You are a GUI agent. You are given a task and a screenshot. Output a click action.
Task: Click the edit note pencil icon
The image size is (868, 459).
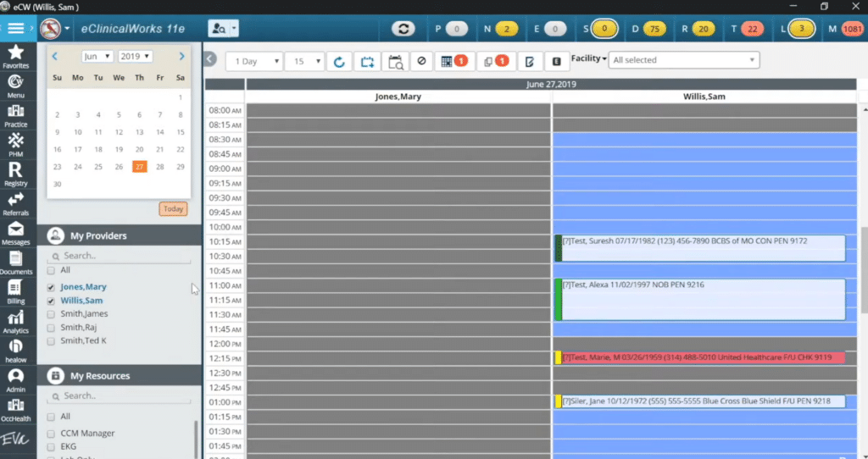pos(530,61)
